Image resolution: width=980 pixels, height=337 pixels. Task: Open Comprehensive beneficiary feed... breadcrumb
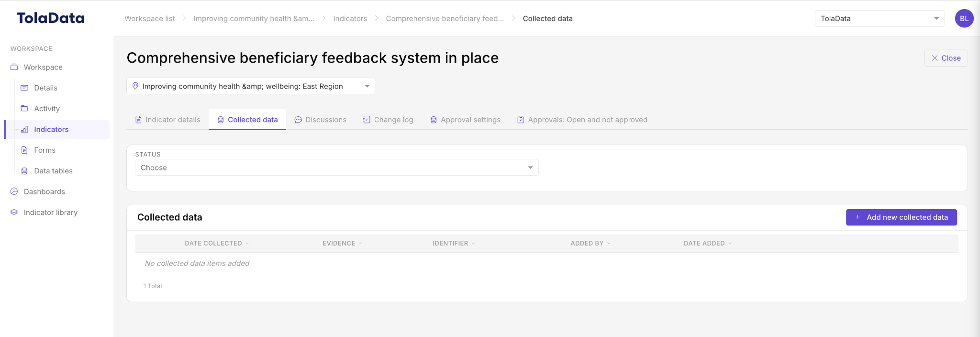pyautogui.click(x=445, y=19)
